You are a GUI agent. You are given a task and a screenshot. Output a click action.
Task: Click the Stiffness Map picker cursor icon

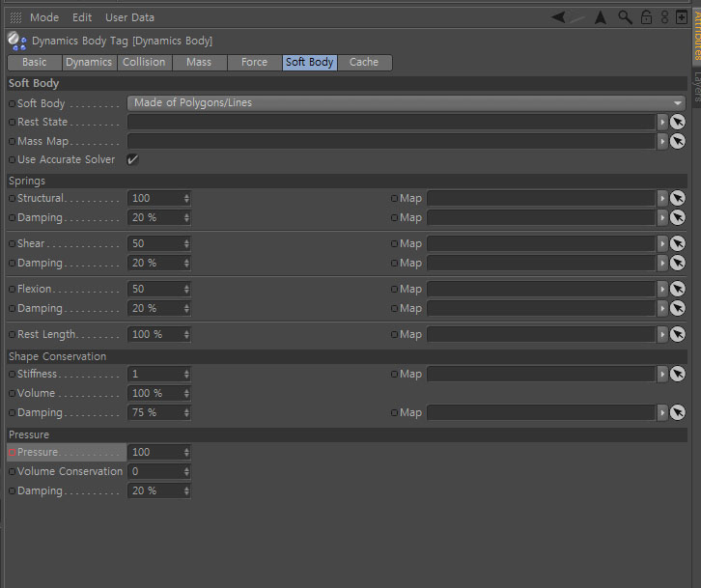678,374
